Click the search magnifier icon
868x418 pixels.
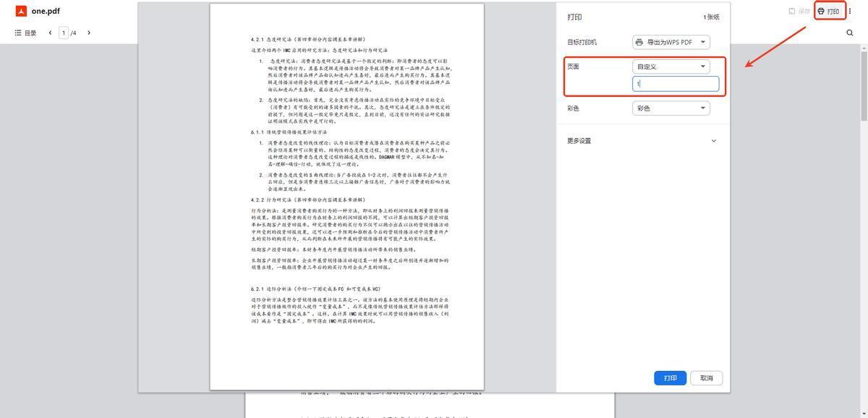click(850, 33)
